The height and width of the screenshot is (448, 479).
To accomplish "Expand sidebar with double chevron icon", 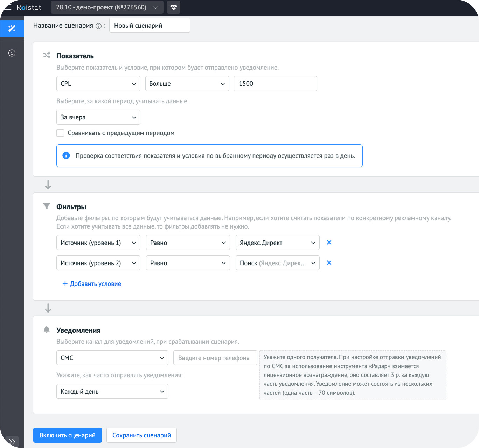I will point(12,441).
